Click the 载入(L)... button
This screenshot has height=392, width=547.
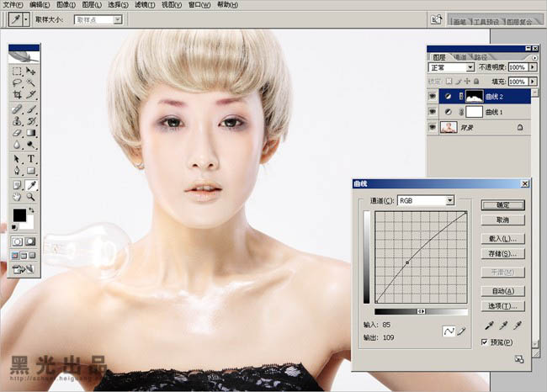(502, 239)
